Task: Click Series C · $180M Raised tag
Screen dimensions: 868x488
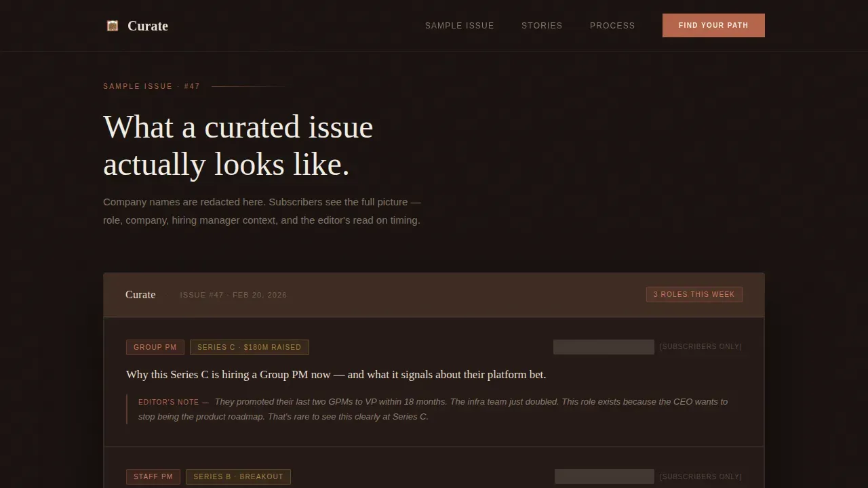Action: [x=250, y=347]
